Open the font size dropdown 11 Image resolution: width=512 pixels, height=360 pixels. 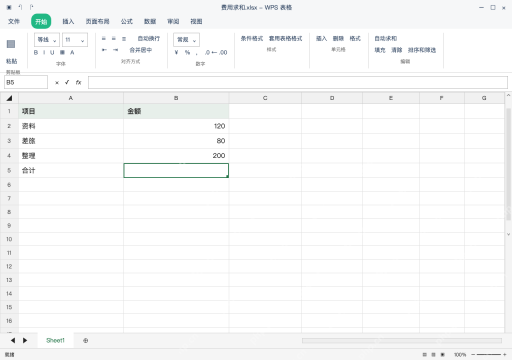(x=75, y=40)
